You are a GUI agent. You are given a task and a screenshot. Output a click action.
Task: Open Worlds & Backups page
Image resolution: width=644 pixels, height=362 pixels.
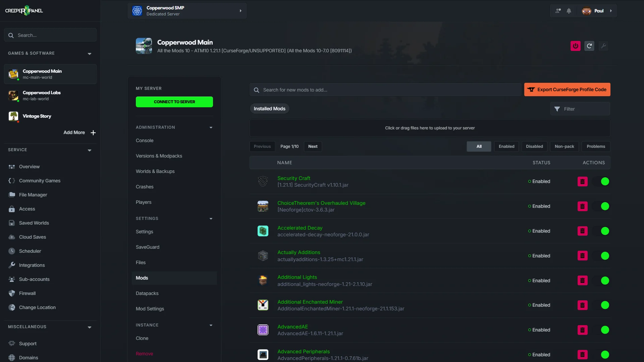(155, 171)
